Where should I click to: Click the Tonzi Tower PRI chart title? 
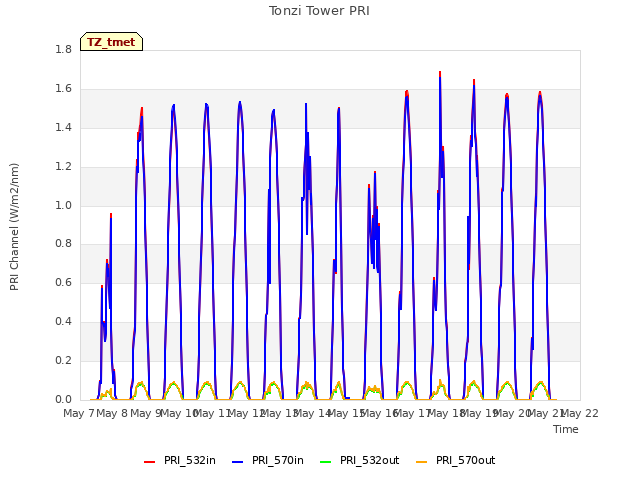point(319,11)
